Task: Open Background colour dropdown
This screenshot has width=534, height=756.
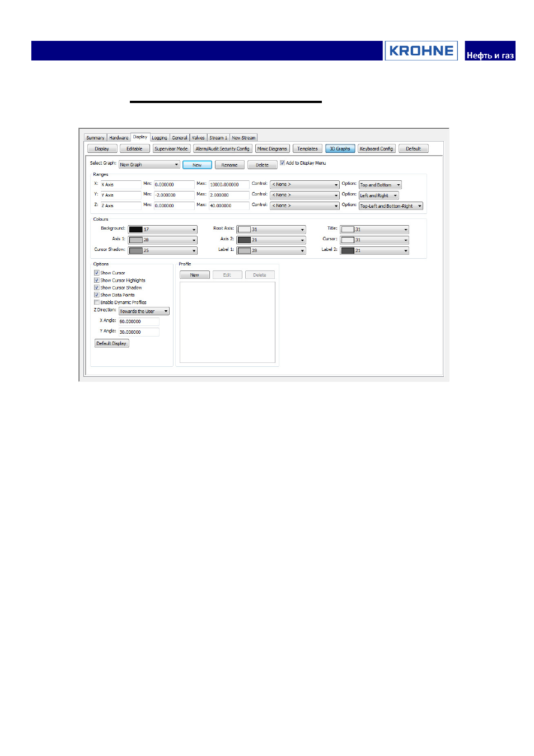Action: (162, 230)
